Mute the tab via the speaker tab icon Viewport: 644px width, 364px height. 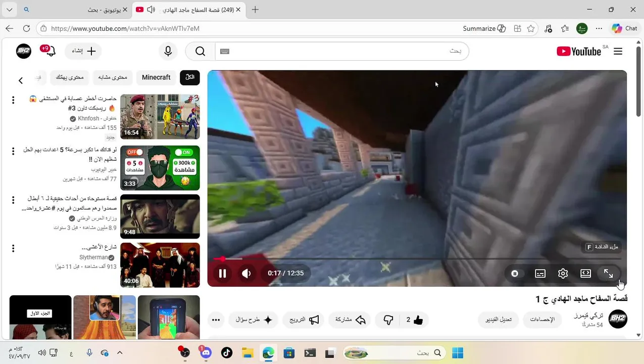coord(151,10)
